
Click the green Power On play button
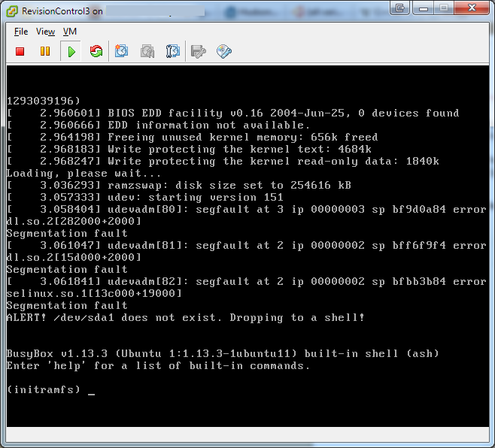coord(71,51)
